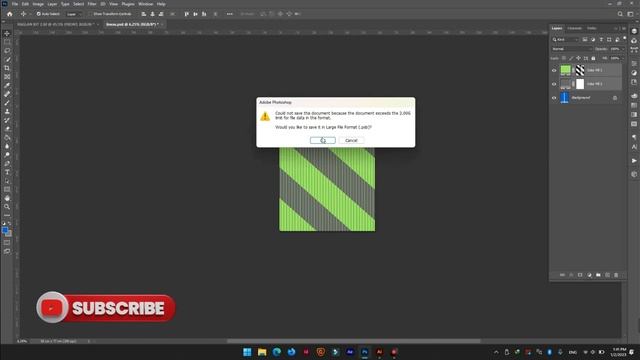Screen dimensions: 640x360
Task: Toggle lock all for the layer
Action: tap(593, 58)
